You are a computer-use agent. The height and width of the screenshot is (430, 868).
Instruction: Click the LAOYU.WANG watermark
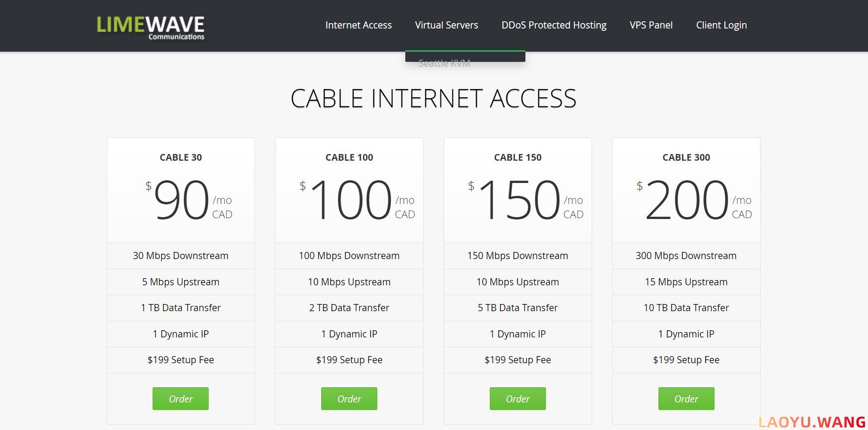click(812, 422)
